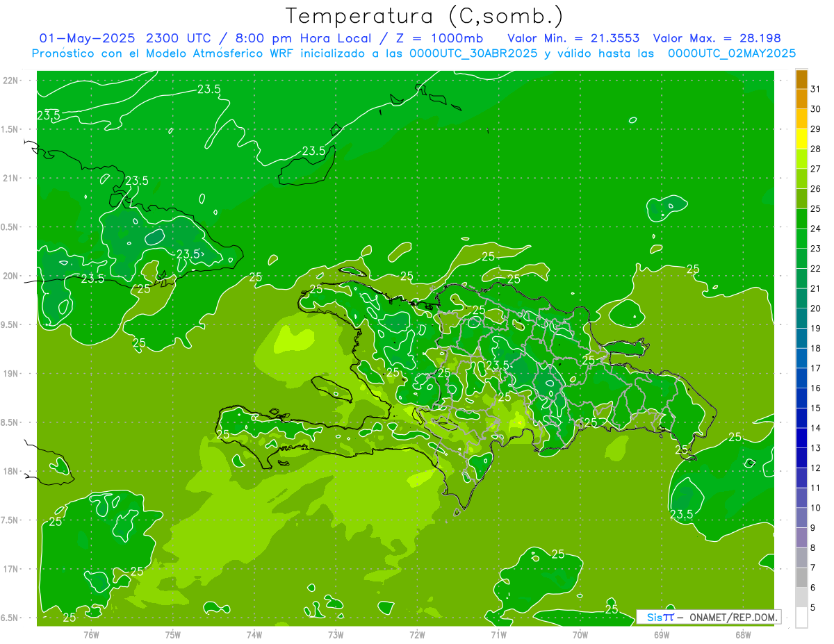Click the colorbar label '27'
The height and width of the screenshot is (644, 834).
tap(815, 169)
